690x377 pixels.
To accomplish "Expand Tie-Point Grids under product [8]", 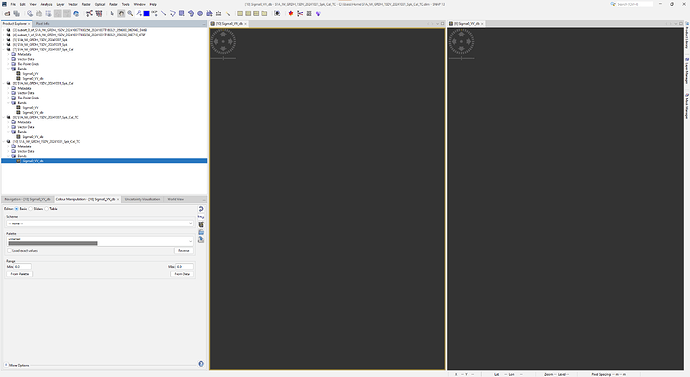I will click(8, 98).
